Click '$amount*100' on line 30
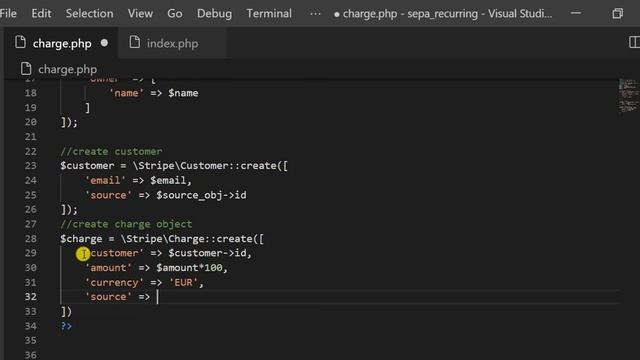Image resolution: width=640 pixels, height=360 pixels. coord(189,268)
